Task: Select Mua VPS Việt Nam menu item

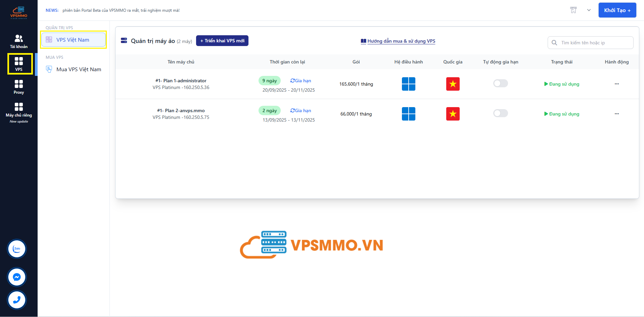Action: click(79, 70)
